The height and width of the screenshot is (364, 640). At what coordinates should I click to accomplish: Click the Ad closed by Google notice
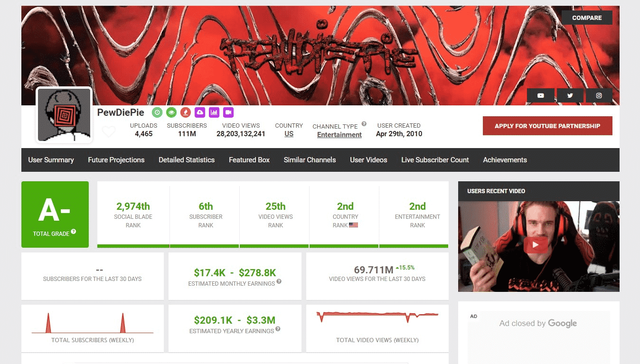[x=538, y=323]
